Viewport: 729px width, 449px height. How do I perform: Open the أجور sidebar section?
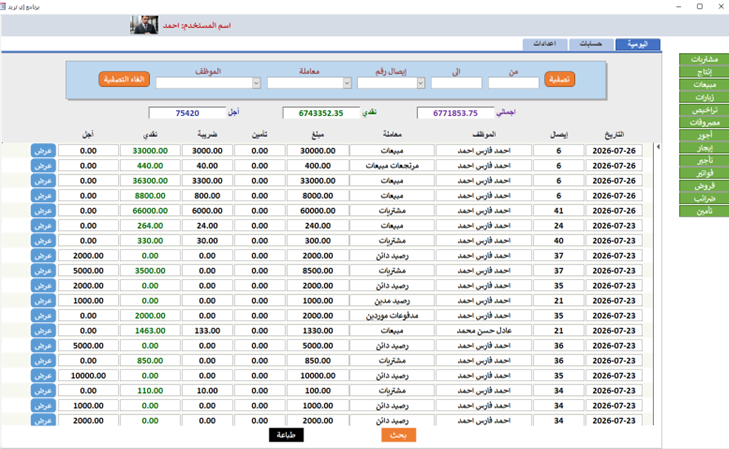pos(704,135)
